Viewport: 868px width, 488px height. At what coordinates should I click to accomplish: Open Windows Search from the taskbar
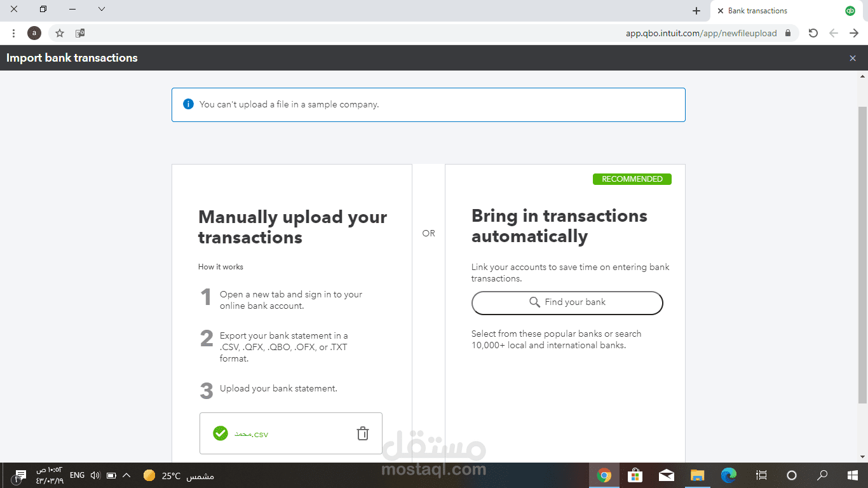tap(823, 475)
